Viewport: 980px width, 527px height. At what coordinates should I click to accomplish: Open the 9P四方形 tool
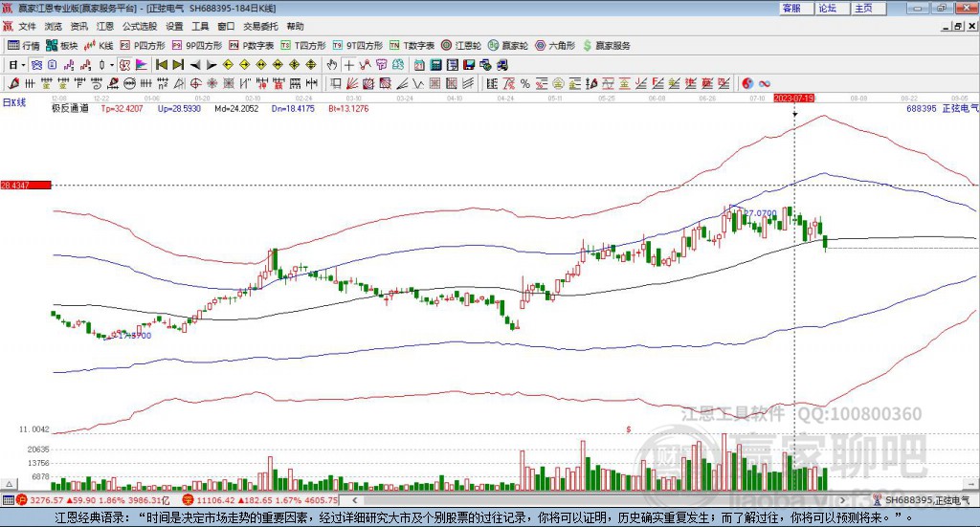click(197, 46)
